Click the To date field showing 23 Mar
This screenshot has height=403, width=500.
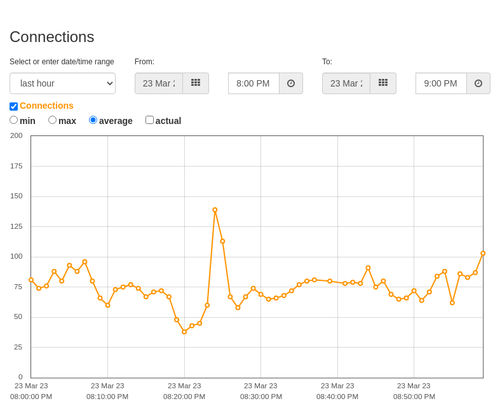pos(346,83)
